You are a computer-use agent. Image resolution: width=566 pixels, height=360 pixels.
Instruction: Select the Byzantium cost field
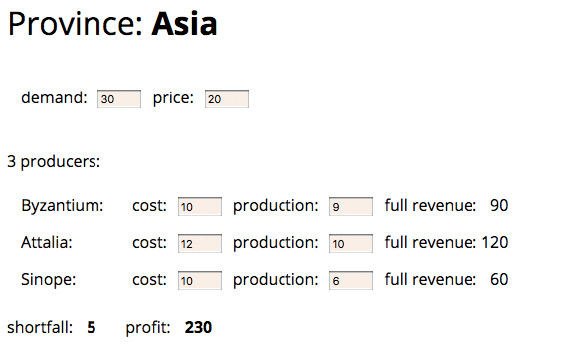[200, 207]
